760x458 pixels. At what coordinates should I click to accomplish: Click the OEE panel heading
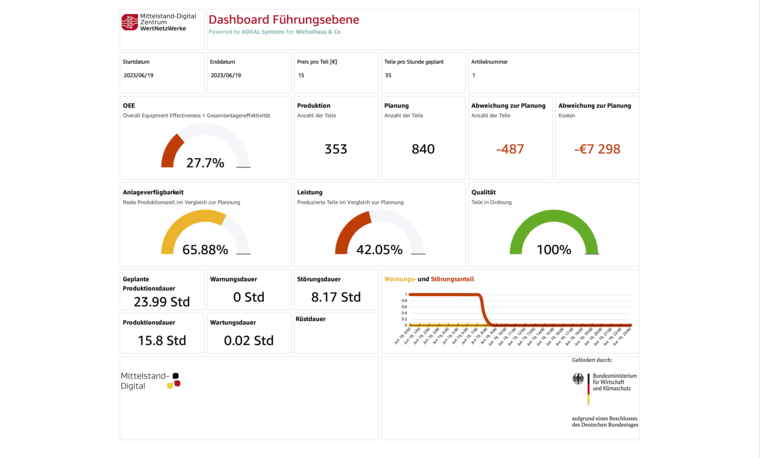[129, 106]
